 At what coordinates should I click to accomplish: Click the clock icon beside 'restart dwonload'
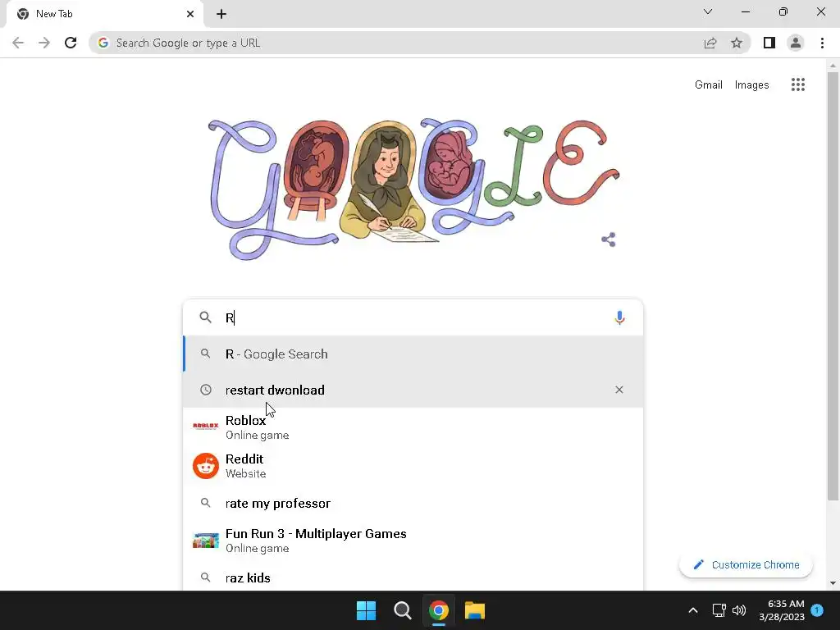tap(206, 390)
